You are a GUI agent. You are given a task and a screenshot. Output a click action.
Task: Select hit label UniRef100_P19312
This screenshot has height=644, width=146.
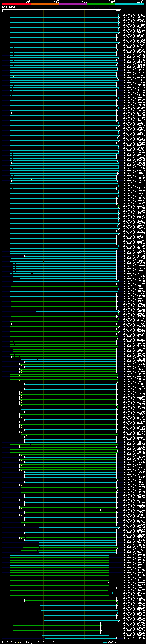coord(134,299)
